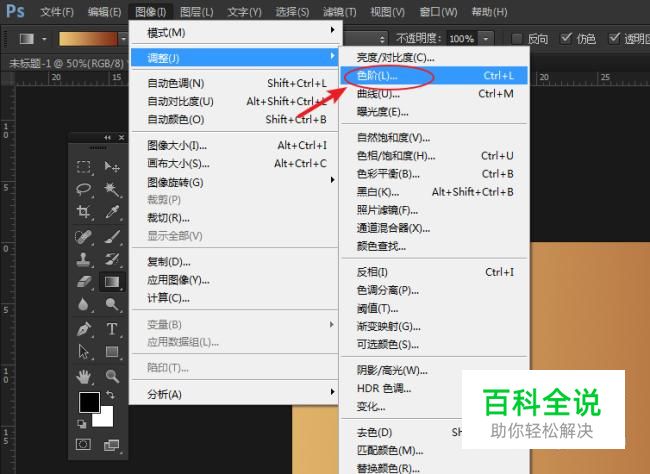
Task: Open the 视图(V) menu
Action: [x=387, y=12]
